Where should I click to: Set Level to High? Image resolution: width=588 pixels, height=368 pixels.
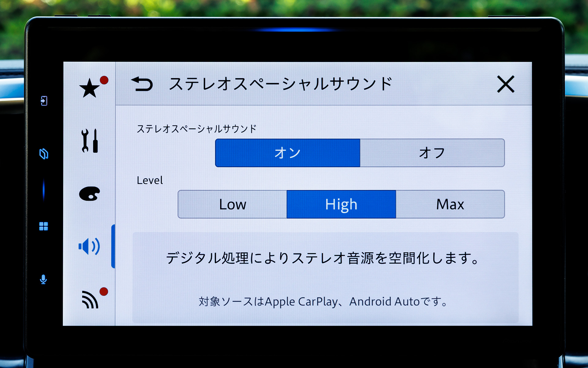[341, 204]
